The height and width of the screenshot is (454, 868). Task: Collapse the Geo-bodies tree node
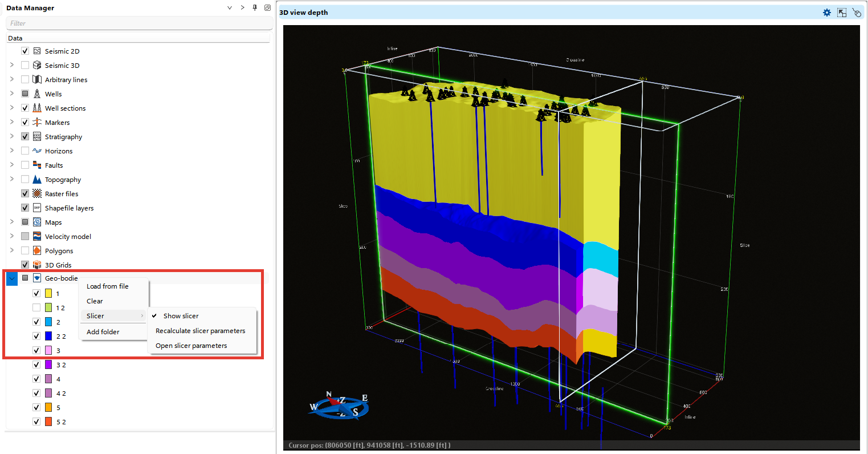12,278
